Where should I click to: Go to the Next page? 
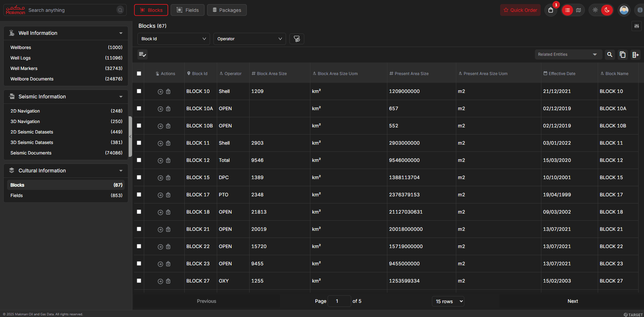(572, 301)
